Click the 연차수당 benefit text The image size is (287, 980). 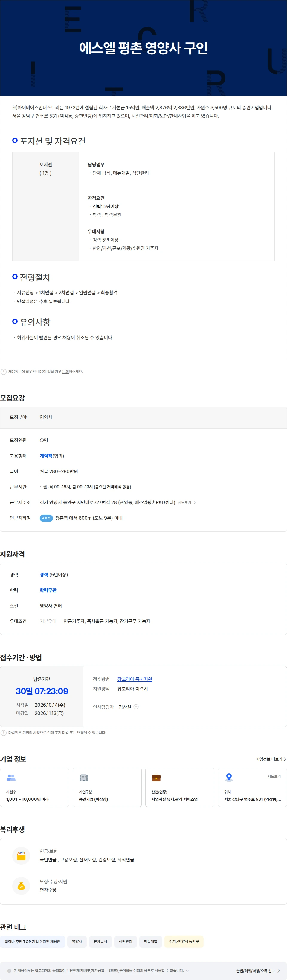(48, 889)
